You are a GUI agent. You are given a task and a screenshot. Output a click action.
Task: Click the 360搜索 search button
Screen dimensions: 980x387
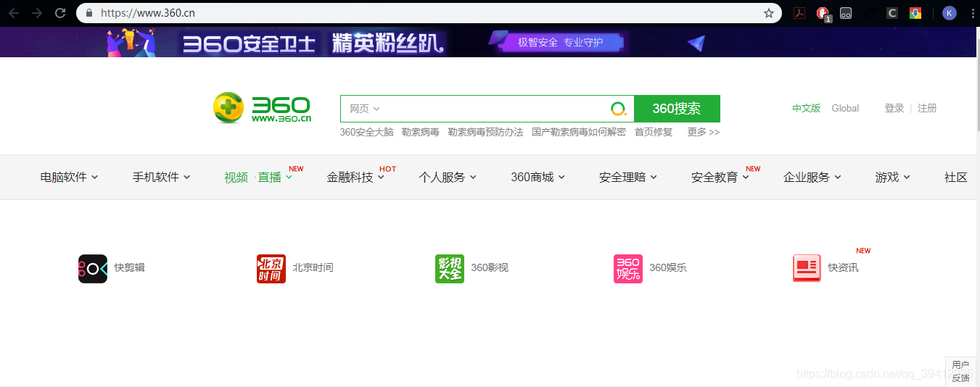click(x=677, y=109)
